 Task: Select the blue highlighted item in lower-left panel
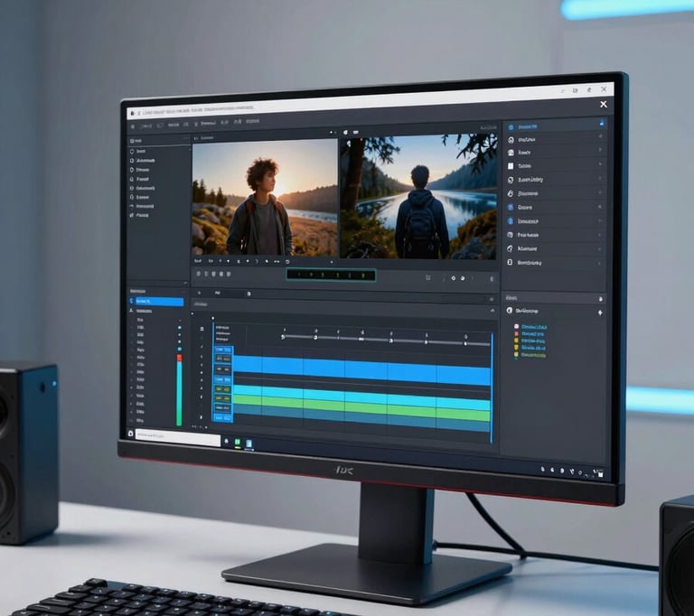157,302
